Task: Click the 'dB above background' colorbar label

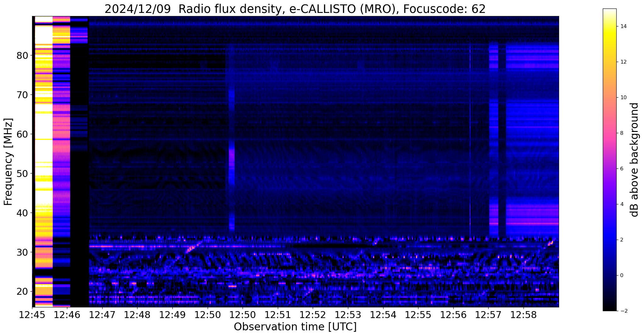Action: click(634, 160)
